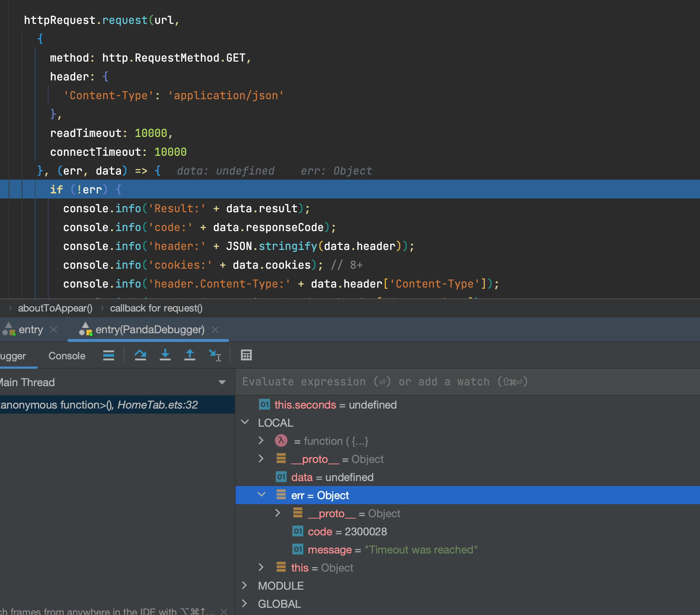This screenshot has width=700, height=615.
Task: Click the Run to Cursor icon
Action: [215, 355]
